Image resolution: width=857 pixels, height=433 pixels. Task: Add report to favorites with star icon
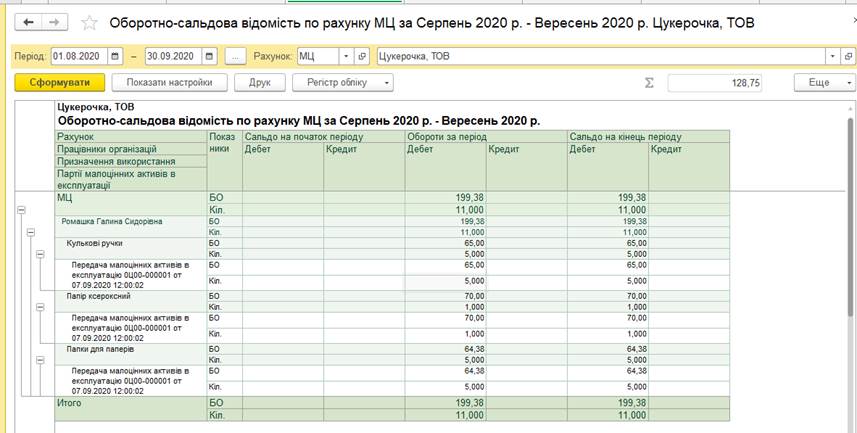(x=90, y=23)
